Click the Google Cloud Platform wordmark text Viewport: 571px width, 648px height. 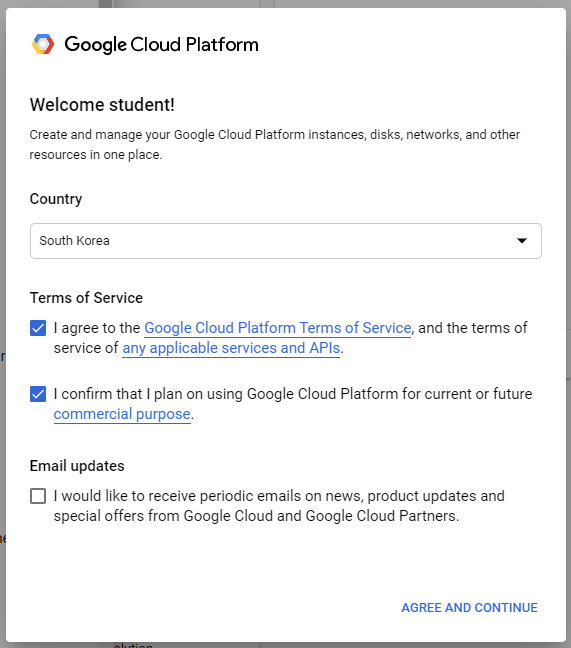162,45
